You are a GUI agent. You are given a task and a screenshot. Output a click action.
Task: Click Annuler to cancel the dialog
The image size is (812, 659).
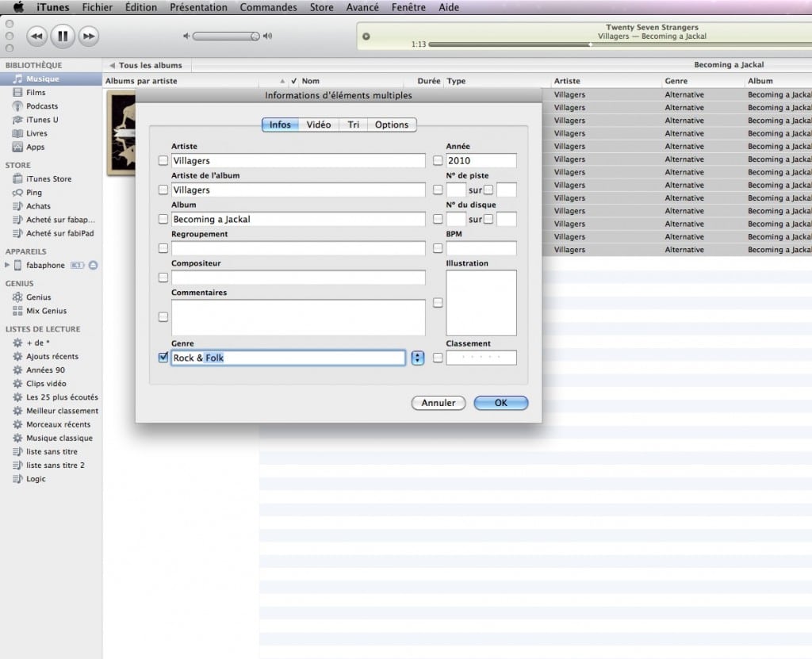(x=438, y=403)
